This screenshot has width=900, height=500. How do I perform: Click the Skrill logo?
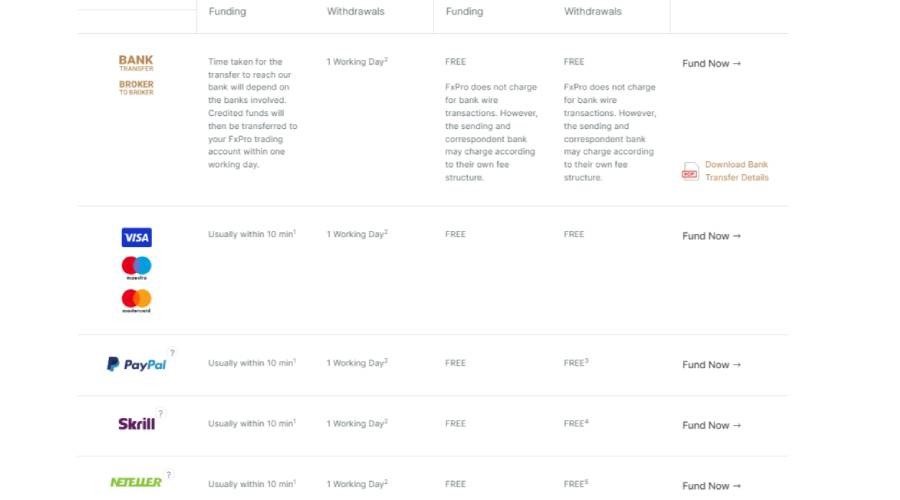pyautogui.click(x=136, y=424)
